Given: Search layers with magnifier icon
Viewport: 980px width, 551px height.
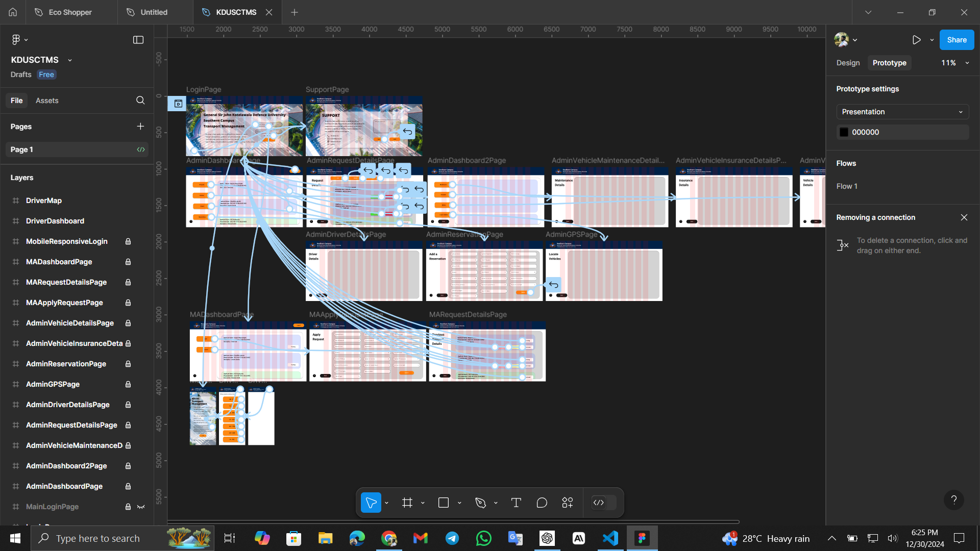Looking at the screenshot, I should 140,101.
